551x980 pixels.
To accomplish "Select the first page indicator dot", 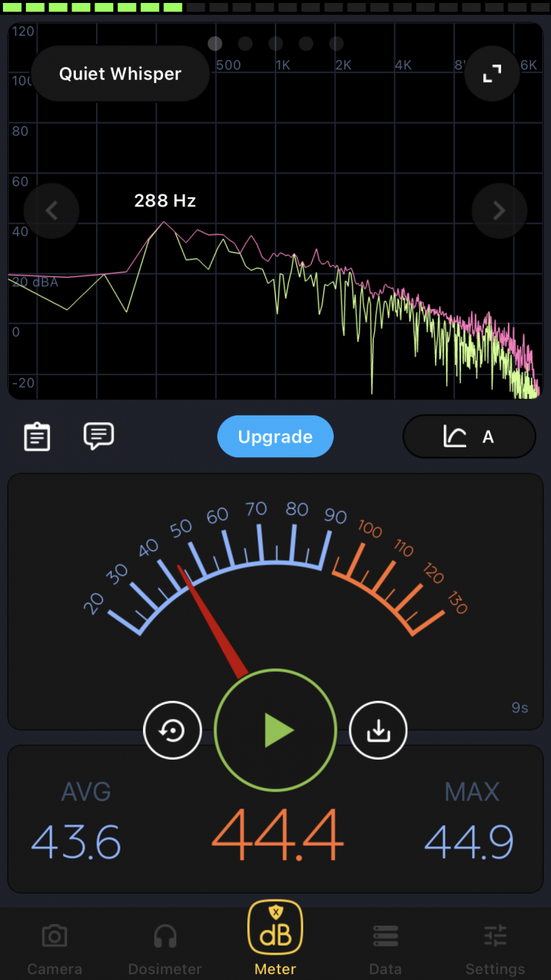I will (215, 44).
